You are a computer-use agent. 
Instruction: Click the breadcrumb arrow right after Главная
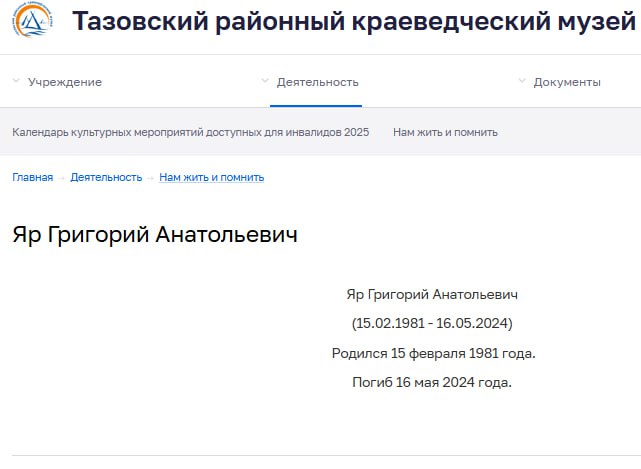(x=61, y=177)
